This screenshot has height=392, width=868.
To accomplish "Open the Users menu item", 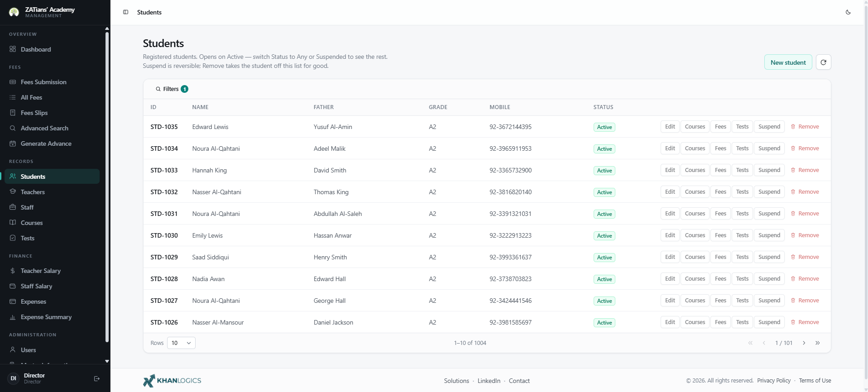I will coord(52,350).
